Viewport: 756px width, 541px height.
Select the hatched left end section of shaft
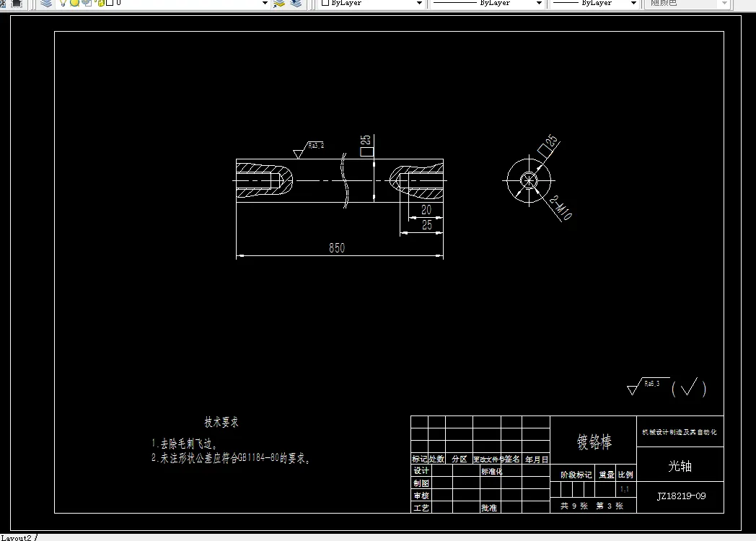click(x=264, y=181)
